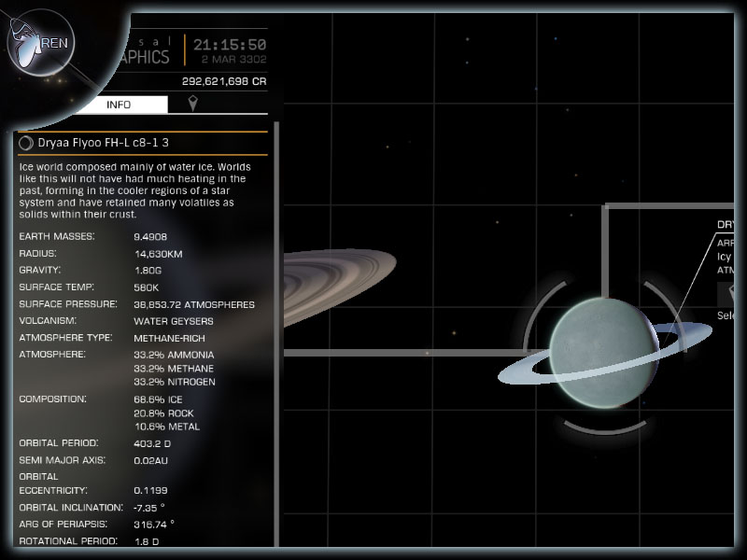This screenshot has width=747, height=560.
Task: Click the 33.2% NITROGEN entry
Action: (175, 382)
